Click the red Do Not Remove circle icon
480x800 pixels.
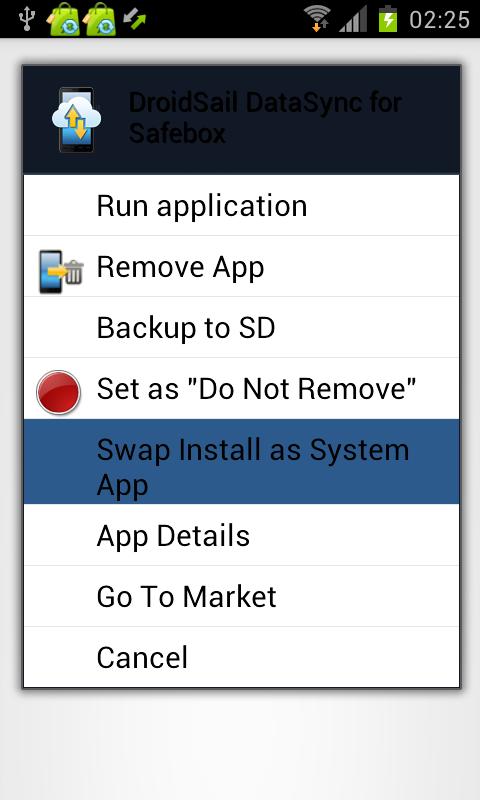point(59,392)
